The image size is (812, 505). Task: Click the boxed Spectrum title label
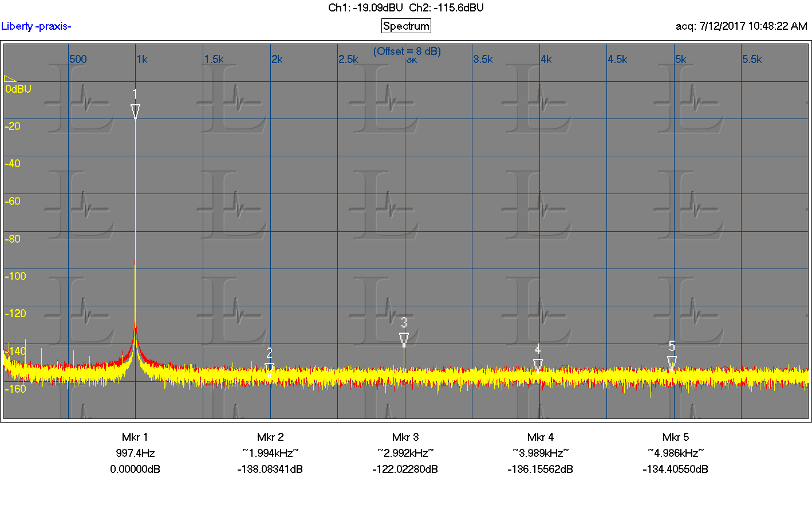[406, 26]
